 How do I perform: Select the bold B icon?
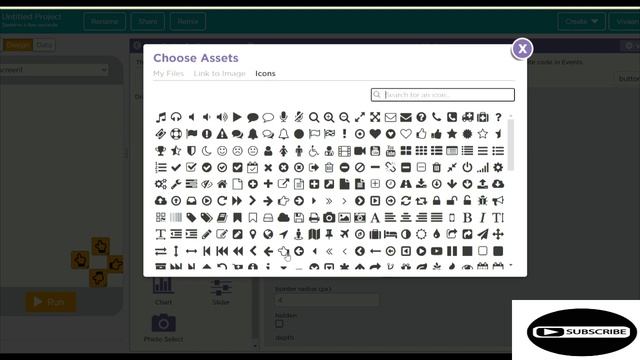(x=467, y=218)
